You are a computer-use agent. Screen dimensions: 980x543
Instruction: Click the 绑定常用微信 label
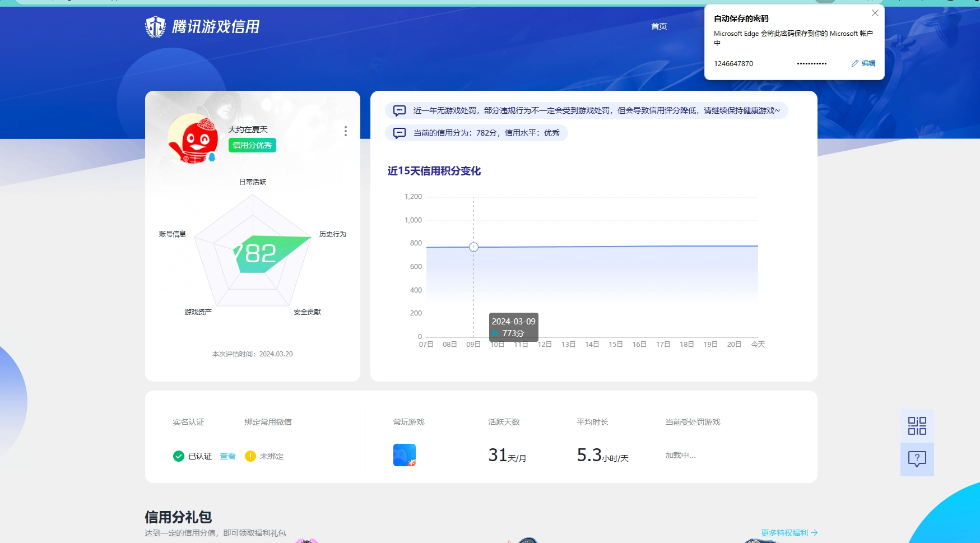[x=268, y=422]
